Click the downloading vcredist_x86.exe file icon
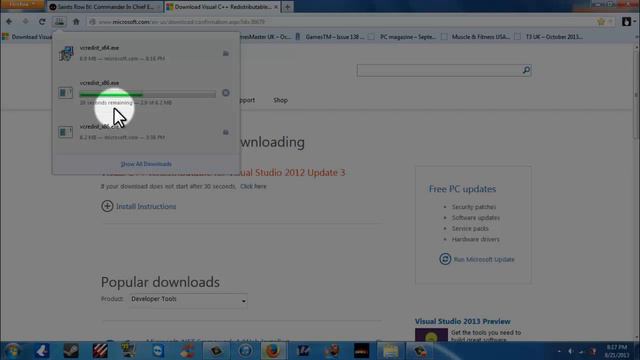Image resolution: width=640 pixels, height=360 pixels. [x=65, y=93]
